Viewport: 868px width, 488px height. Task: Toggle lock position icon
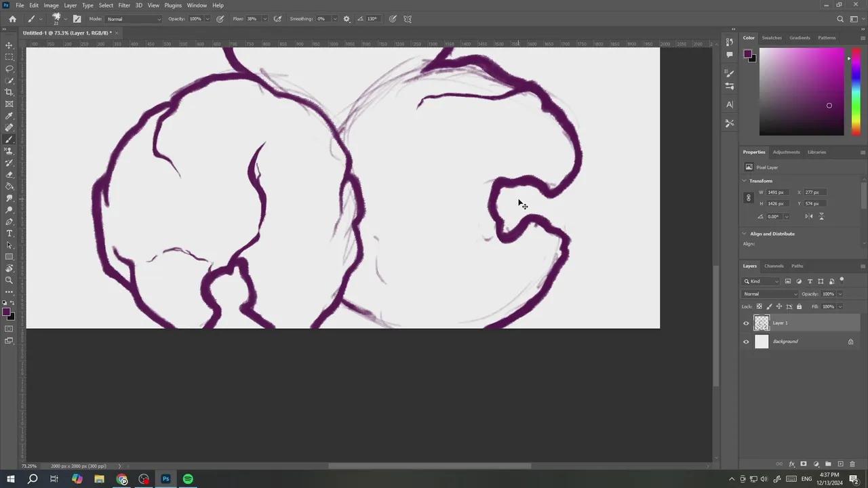tap(778, 306)
